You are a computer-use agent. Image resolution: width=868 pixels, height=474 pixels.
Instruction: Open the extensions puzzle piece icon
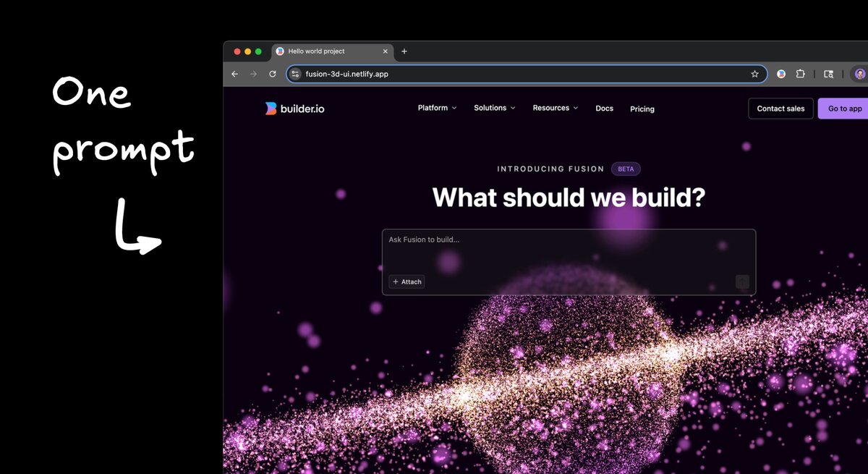tap(801, 74)
